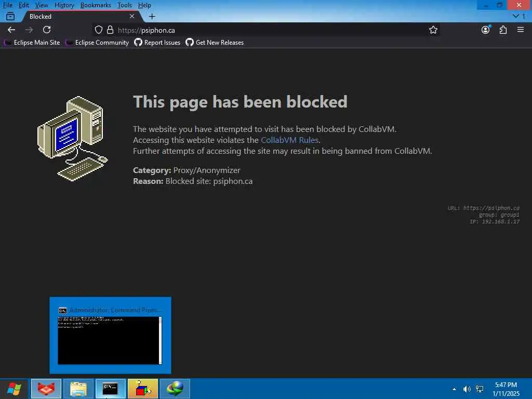Click the 'Reason: Blocked site: psiphon.ca' text
Viewport: 532px width, 399px height.
click(x=193, y=181)
